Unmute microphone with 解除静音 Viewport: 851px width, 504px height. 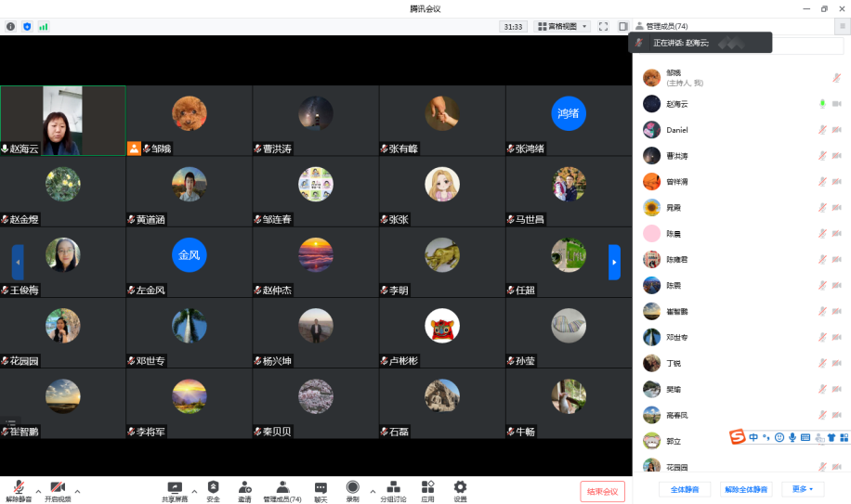pyautogui.click(x=18, y=490)
